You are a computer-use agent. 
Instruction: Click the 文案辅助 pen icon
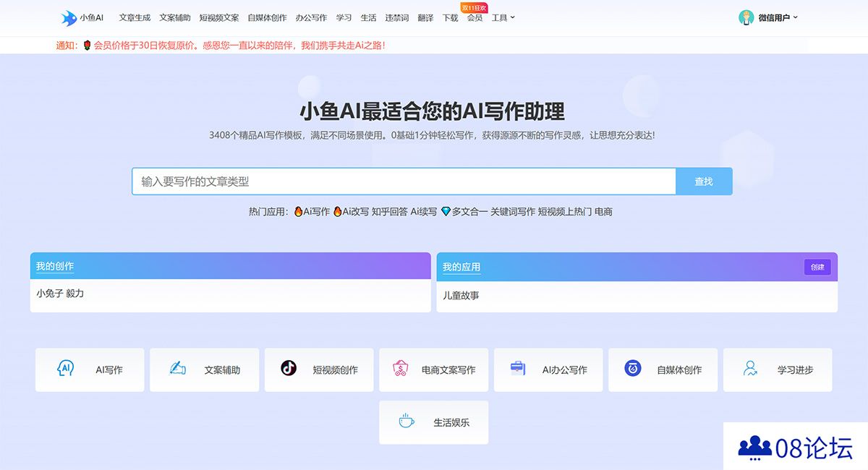(x=177, y=368)
